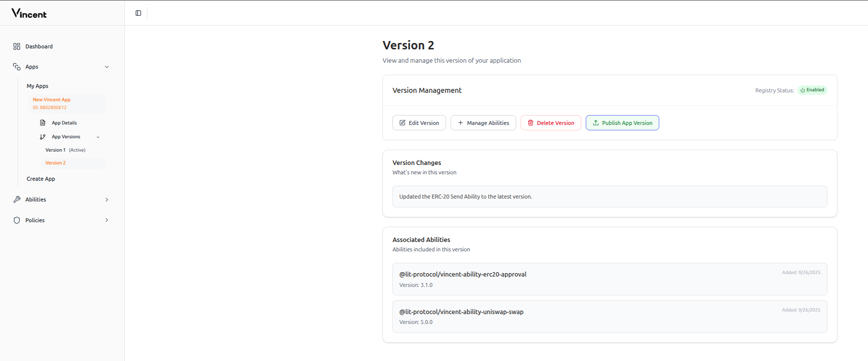Click the Delete Version button

(551, 123)
